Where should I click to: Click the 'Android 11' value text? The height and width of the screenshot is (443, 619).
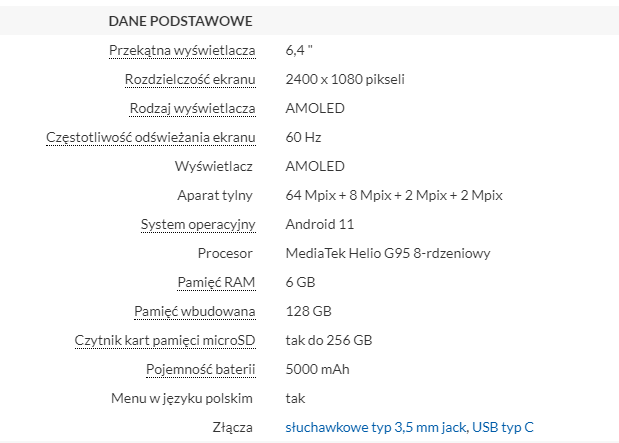coord(320,224)
